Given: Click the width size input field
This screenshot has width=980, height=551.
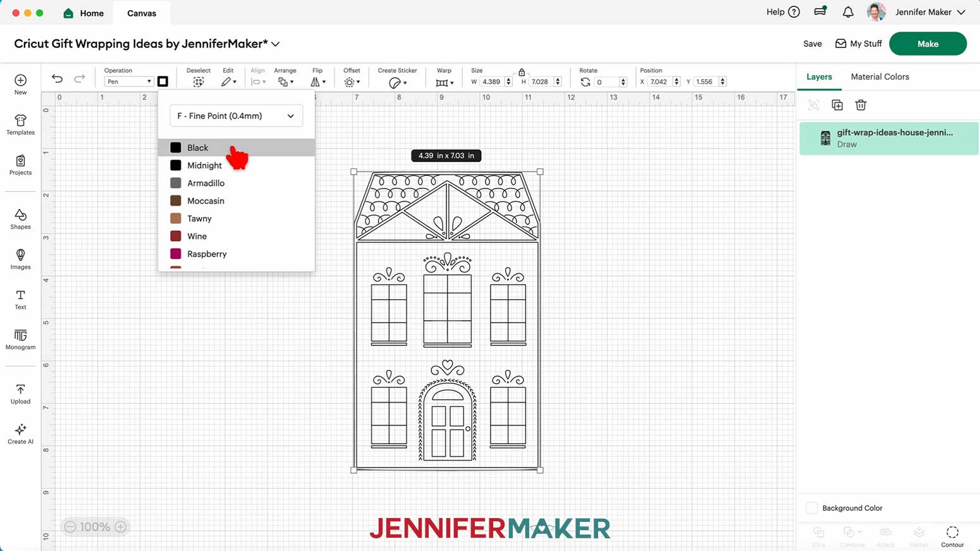Looking at the screenshot, I should 491,82.
